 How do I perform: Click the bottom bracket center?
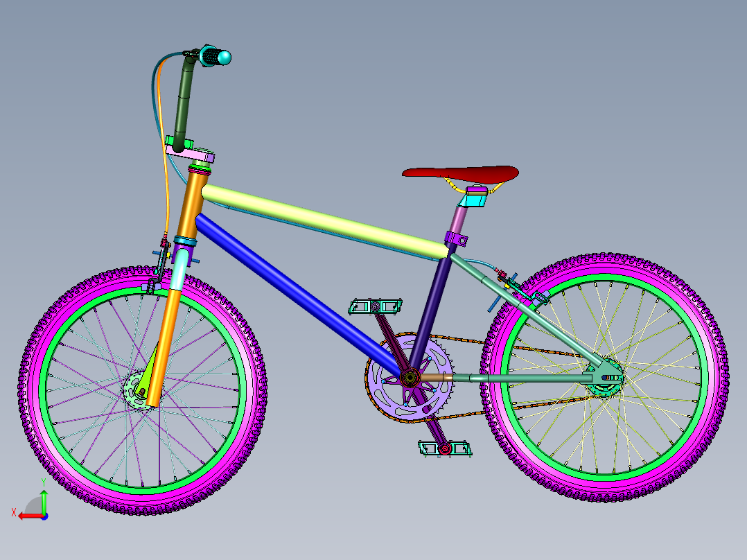tap(410, 378)
